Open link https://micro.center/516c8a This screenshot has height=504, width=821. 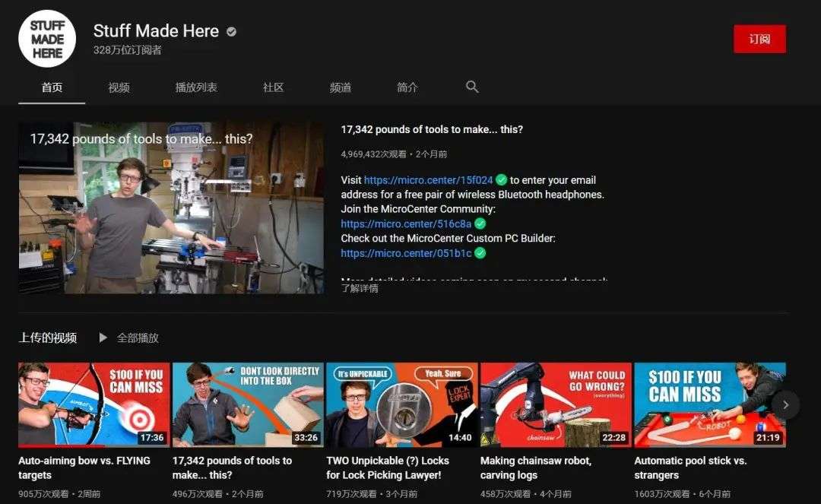[x=406, y=223]
